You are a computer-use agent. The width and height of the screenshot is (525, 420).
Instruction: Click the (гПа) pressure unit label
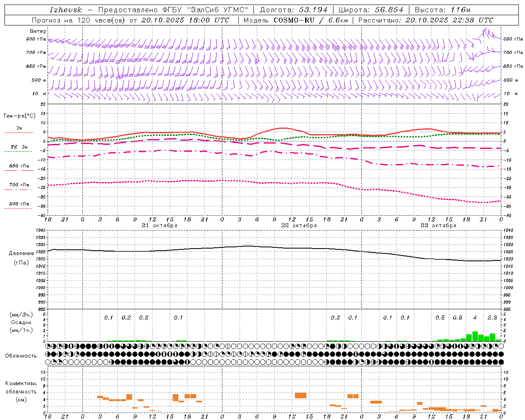21,263
